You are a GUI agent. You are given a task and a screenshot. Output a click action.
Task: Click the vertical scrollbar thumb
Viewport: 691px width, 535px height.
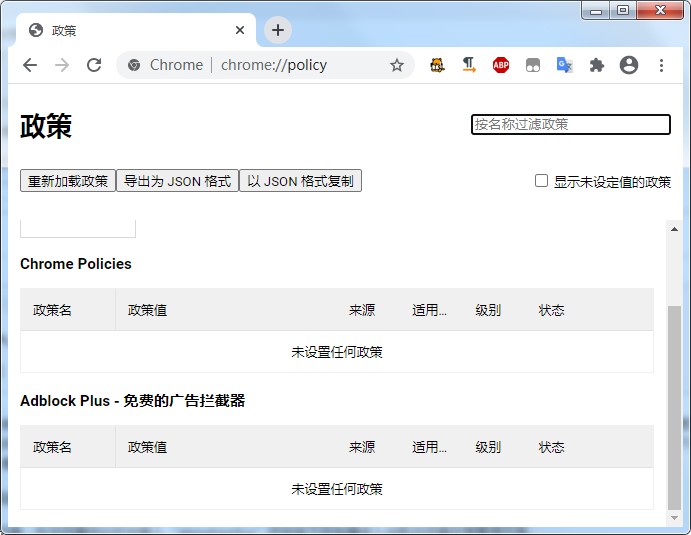(x=674, y=408)
